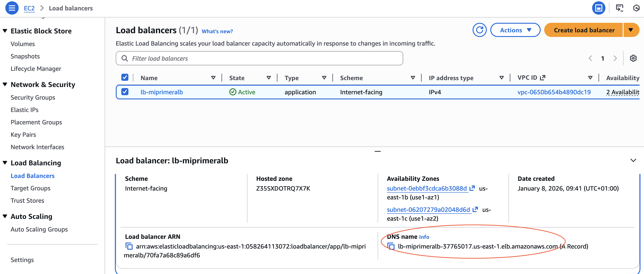
Task: Open Target Groups in sidebar
Action: coord(31,188)
